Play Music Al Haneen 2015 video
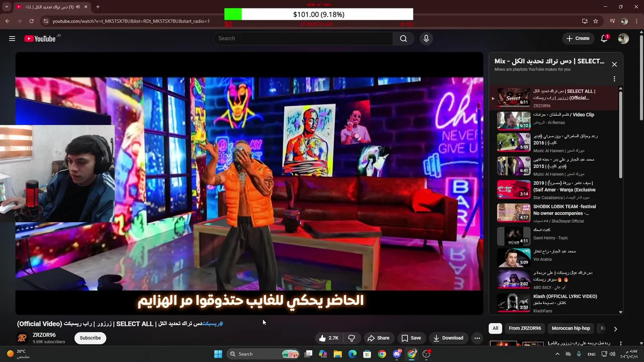The height and width of the screenshot is (362, 644). click(553, 166)
